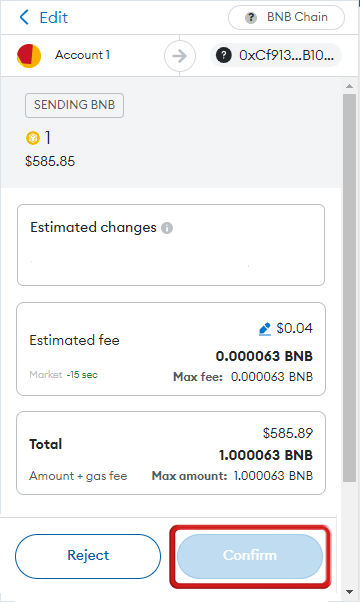Click the scrollbar up arrow
The height and width of the screenshot is (602, 360).
pos(349,86)
